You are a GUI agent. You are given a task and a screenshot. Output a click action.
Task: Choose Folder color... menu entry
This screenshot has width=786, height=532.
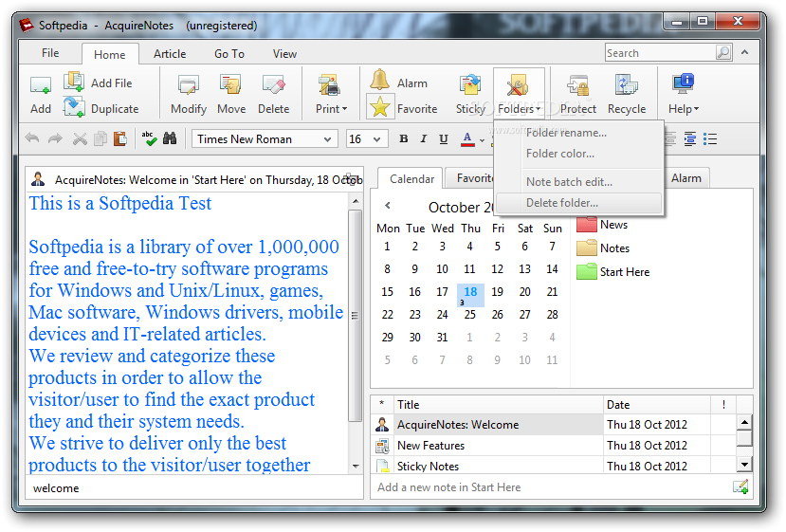click(578, 154)
